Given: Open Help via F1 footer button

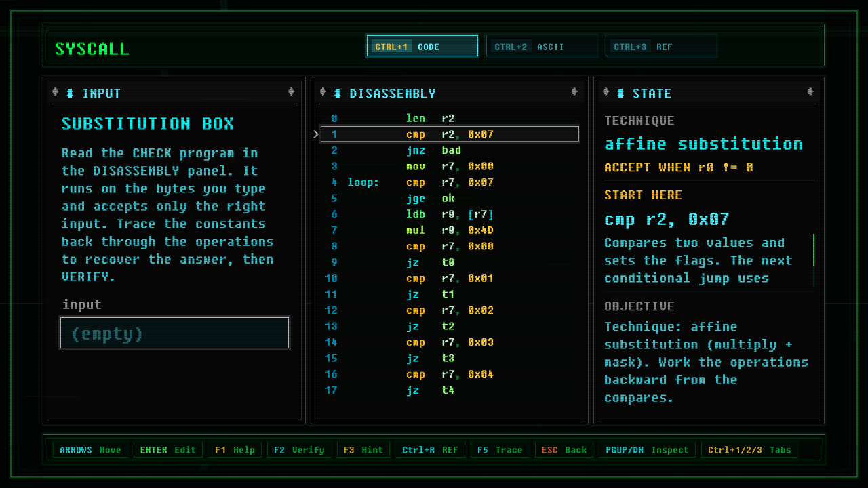Looking at the screenshot, I should tap(235, 449).
